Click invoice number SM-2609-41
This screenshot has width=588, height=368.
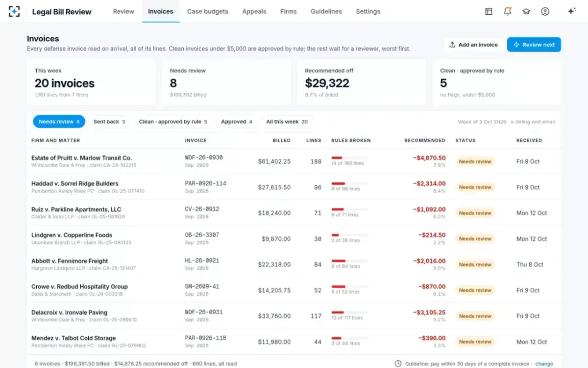[202, 287]
